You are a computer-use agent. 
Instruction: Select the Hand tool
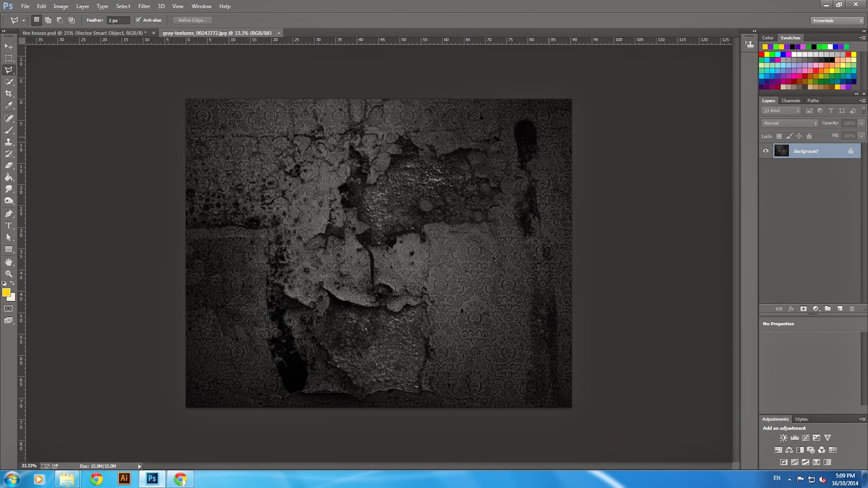pyautogui.click(x=9, y=262)
